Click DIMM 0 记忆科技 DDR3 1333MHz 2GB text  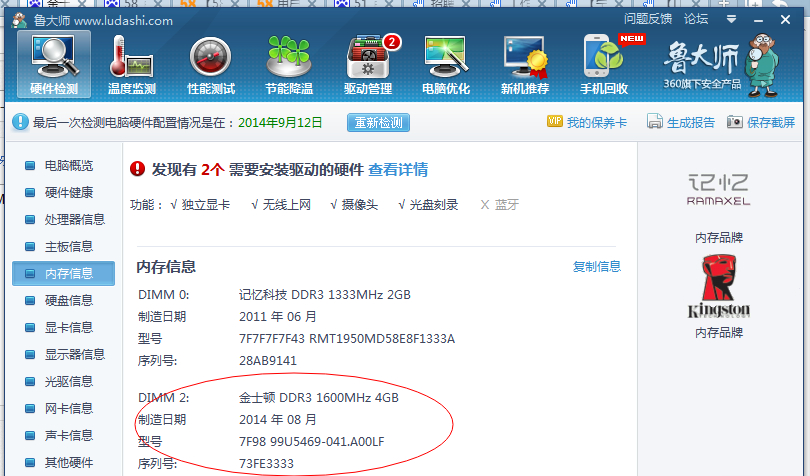pyautogui.click(x=324, y=295)
